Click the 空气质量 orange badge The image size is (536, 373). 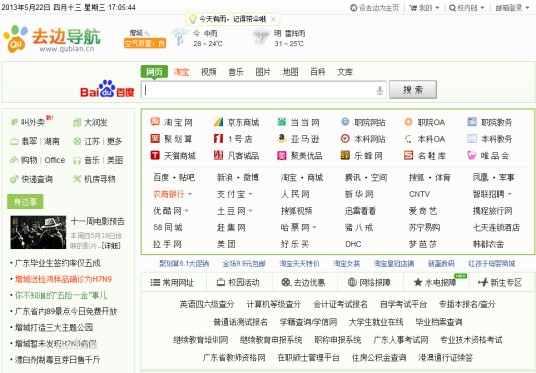[145, 43]
